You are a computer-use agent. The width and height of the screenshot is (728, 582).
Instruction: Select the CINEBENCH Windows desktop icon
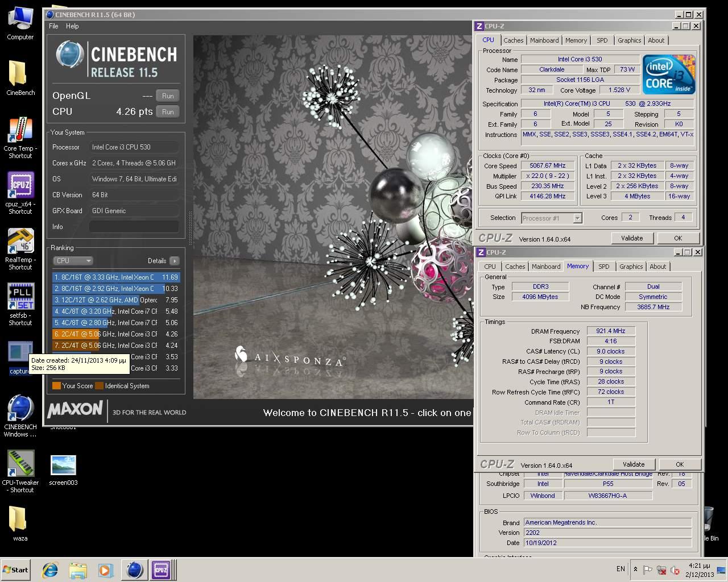(x=20, y=416)
